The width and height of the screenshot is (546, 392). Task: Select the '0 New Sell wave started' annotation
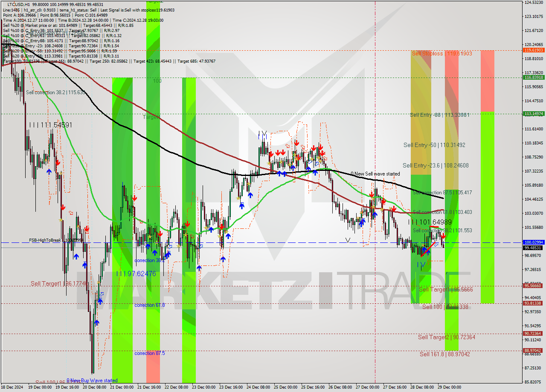[x=375, y=174]
